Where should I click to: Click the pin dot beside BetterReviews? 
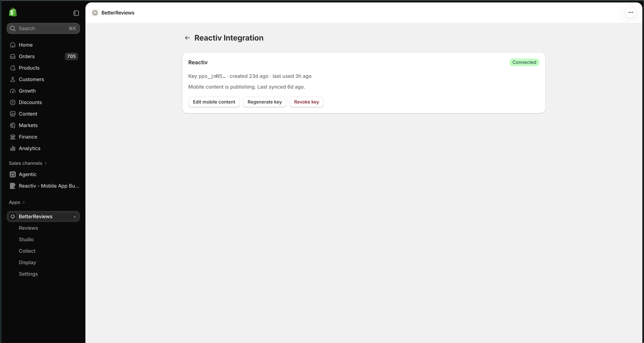[x=74, y=217]
